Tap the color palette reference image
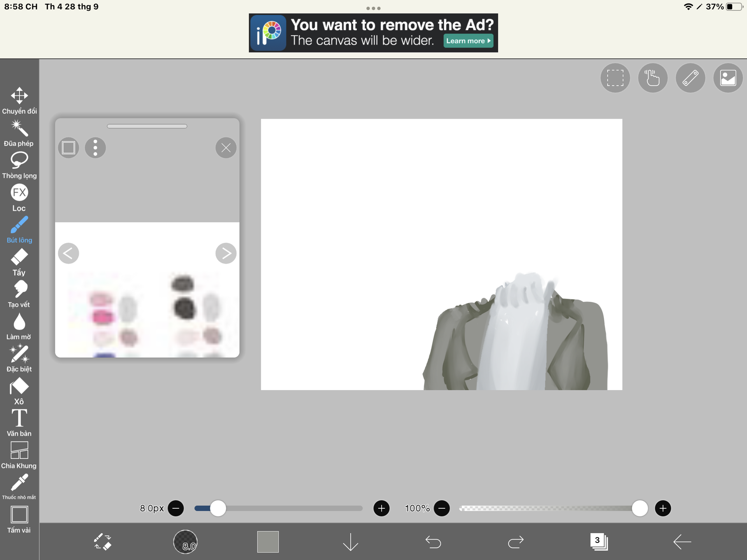This screenshot has height=560, width=747. 147,290
